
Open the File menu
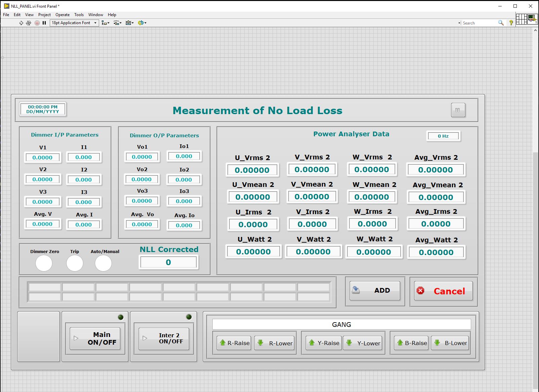click(6, 15)
